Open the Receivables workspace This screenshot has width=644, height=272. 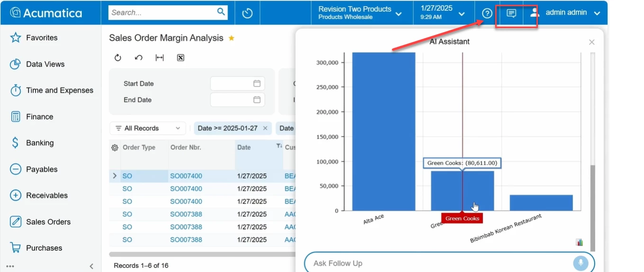tap(47, 196)
